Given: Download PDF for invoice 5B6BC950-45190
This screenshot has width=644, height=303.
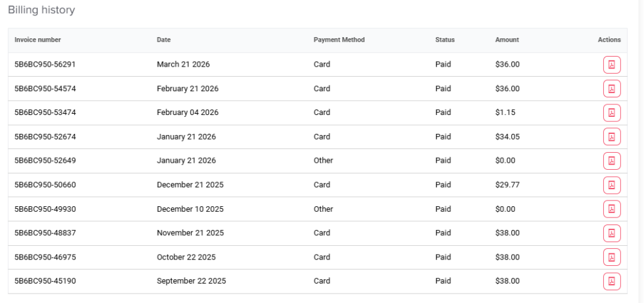Looking at the screenshot, I should 611,282.
